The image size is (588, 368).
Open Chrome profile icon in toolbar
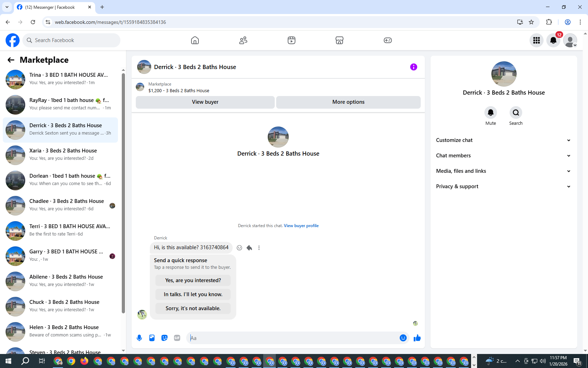click(568, 22)
